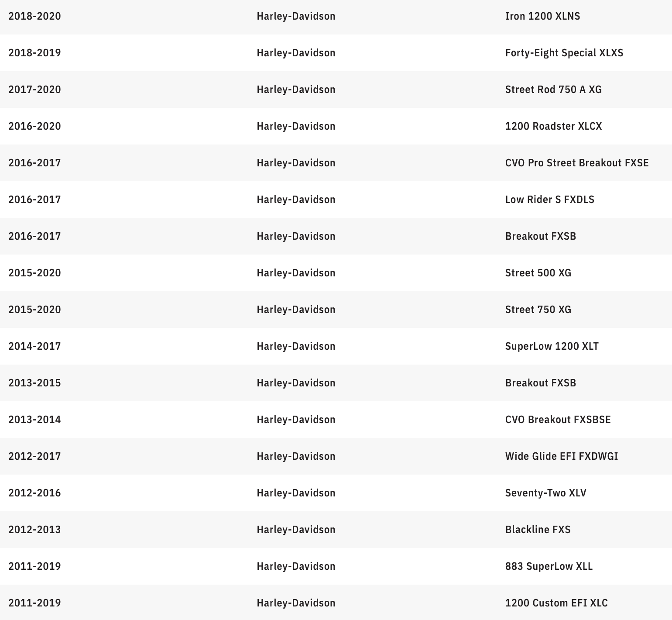
Task: Select the 1200 Custom EFI XLC model
Action: [556, 603]
